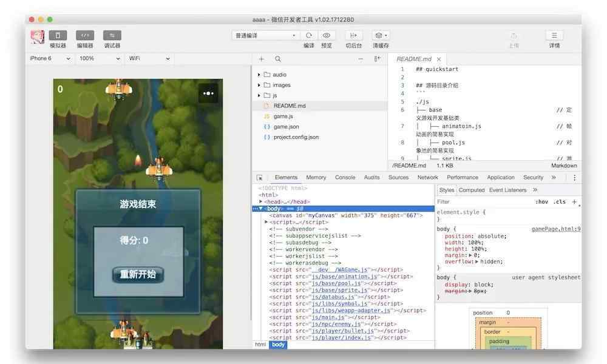Image resolution: width=607 pixels, height=364 pixels.
Task: Open the details (详情) menu icon
Action: [554, 36]
